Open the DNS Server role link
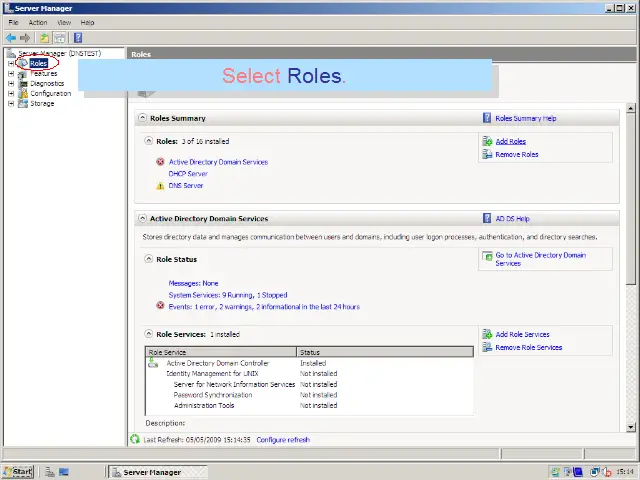 tap(186, 186)
